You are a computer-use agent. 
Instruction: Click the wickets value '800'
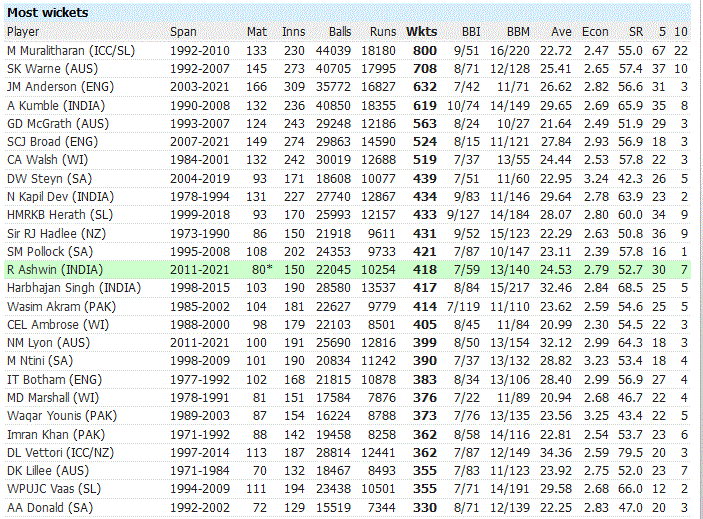pos(425,51)
